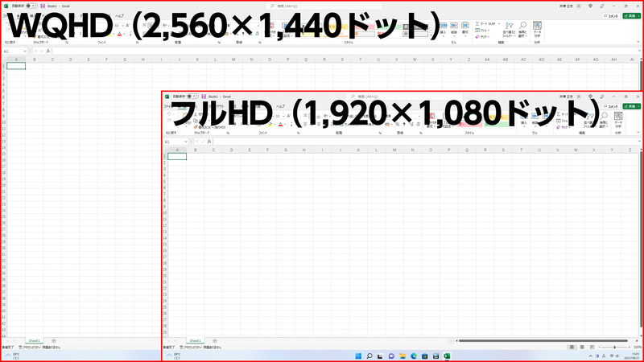Click the fx Insert Function icon in the Full HD window
Screen dimensions: 644x362
(x=209, y=142)
